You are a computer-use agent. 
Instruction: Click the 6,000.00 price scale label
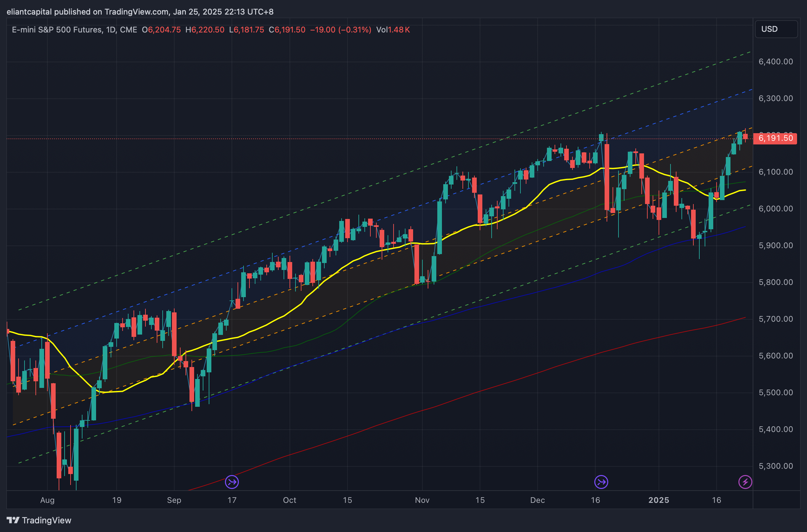tap(776, 209)
